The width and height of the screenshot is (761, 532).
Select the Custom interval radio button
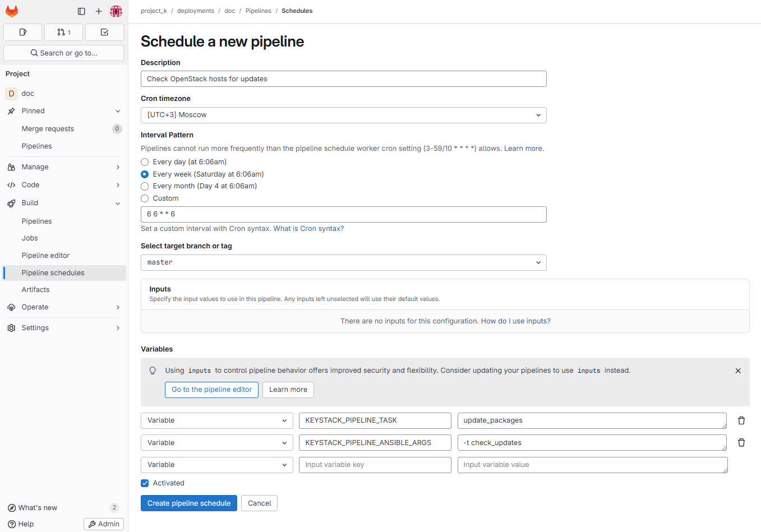[145, 198]
